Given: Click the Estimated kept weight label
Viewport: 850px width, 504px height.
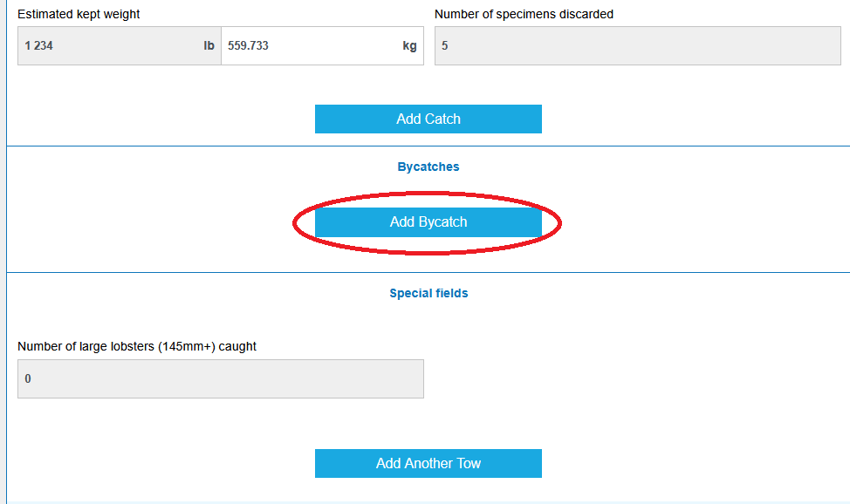Looking at the screenshot, I should 79,14.
